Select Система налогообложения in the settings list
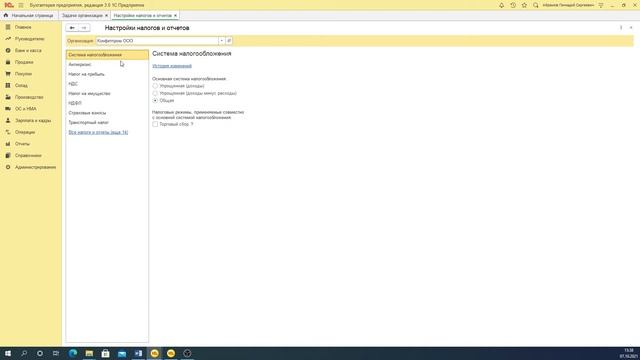 click(107, 55)
